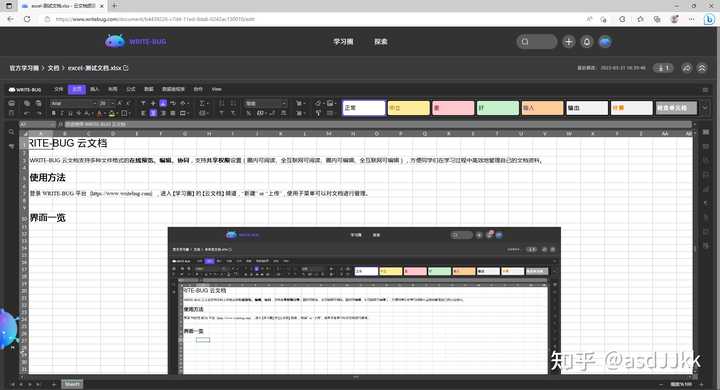Viewport: 720px width, 390px height.
Task: Click the embedded screenshot image in sheet
Action: click(x=364, y=300)
